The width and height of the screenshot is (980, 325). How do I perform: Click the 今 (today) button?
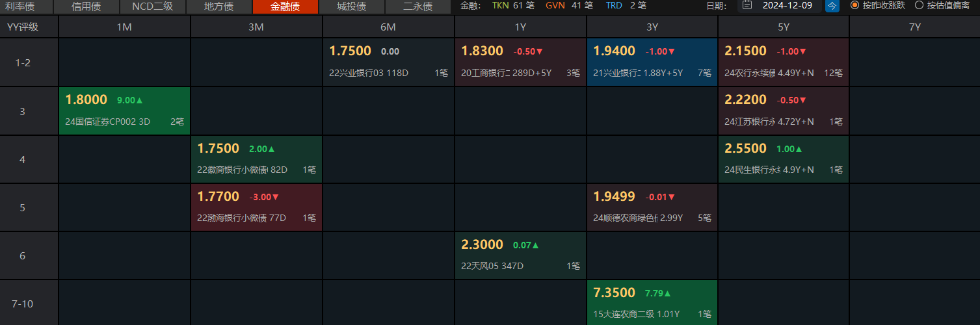tap(832, 6)
